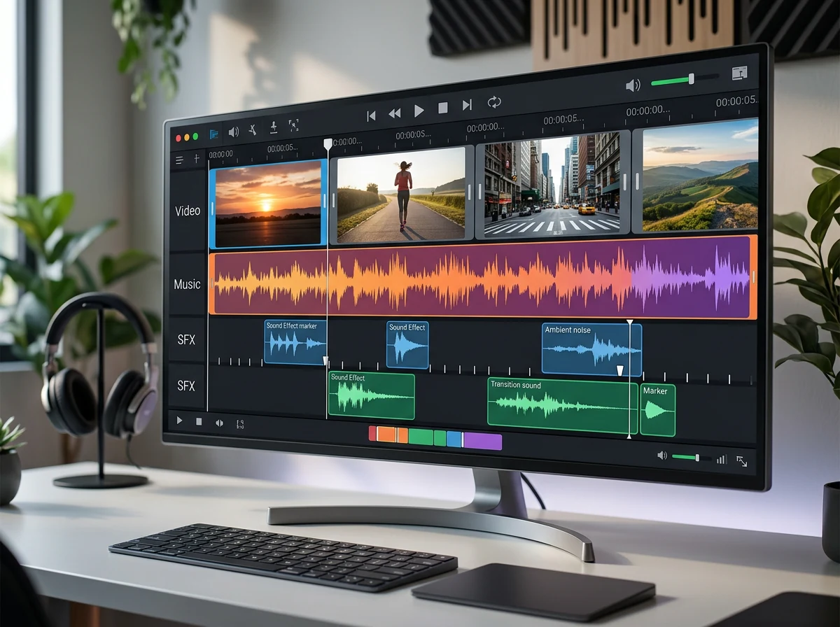The width and height of the screenshot is (840, 627).
Task: Click the bottom-left frame counter icon
Action: pos(239,424)
